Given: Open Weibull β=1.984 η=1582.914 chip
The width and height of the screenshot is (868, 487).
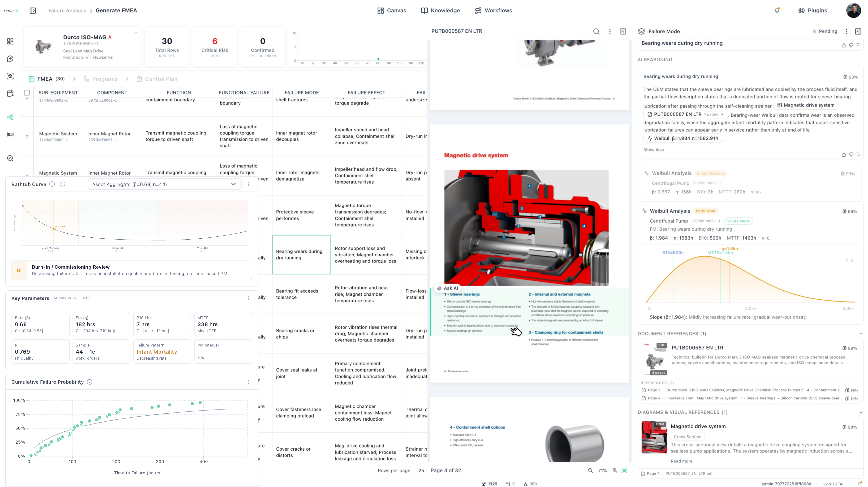Looking at the screenshot, I should pos(683,138).
